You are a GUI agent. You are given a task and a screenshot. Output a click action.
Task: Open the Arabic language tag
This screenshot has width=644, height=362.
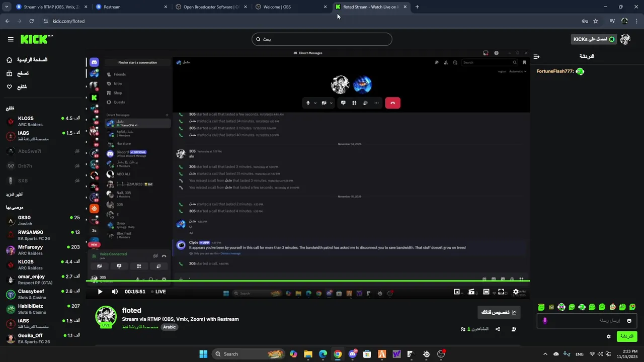click(170, 327)
